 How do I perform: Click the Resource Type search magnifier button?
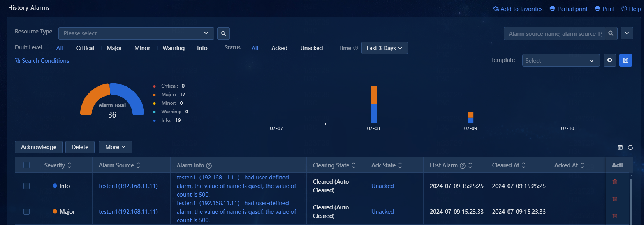(223, 33)
